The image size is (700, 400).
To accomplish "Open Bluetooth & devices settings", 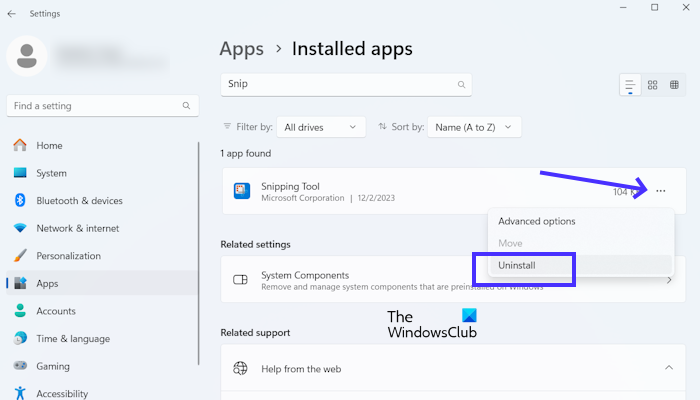I will [79, 201].
